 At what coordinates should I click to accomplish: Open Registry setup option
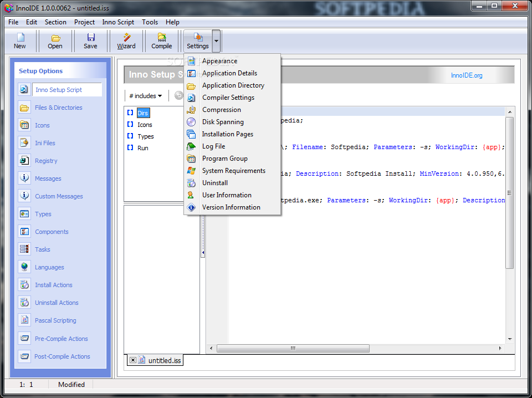pyautogui.click(x=46, y=161)
